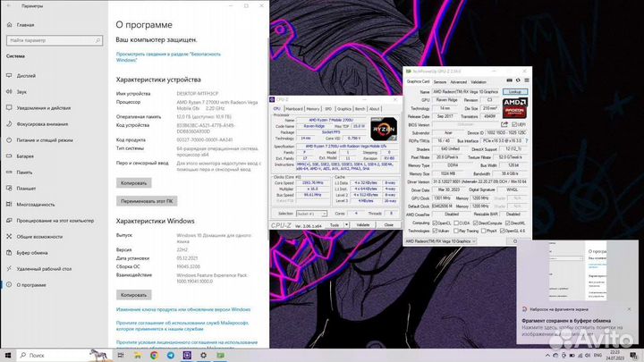Open the Дисплей settings section in sidebar
Screen dimensions: 644x362
pyautogui.click(x=26, y=75)
